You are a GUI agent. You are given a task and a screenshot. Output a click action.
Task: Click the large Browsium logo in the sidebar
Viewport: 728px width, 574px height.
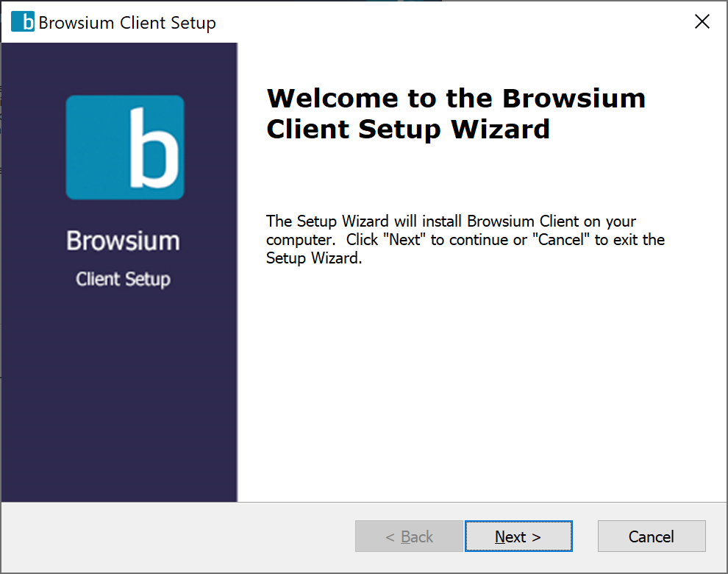[x=124, y=147]
